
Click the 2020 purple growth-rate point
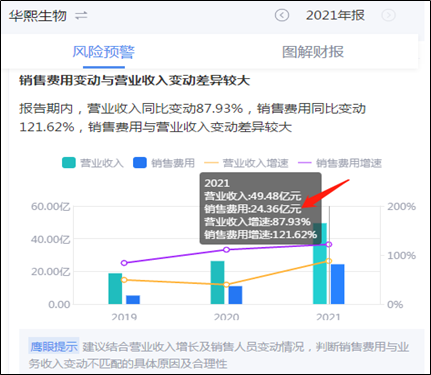(x=226, y=250)
